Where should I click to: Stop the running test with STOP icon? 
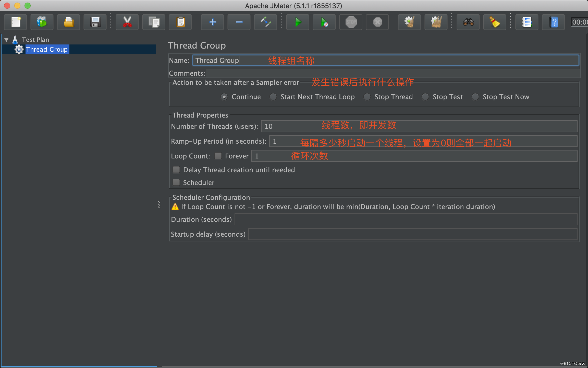[351, 22]
